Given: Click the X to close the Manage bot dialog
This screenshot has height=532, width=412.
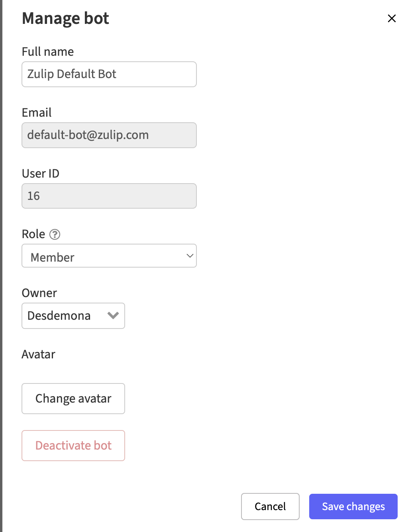Looking at the screenshot, I should coord(392,18).
